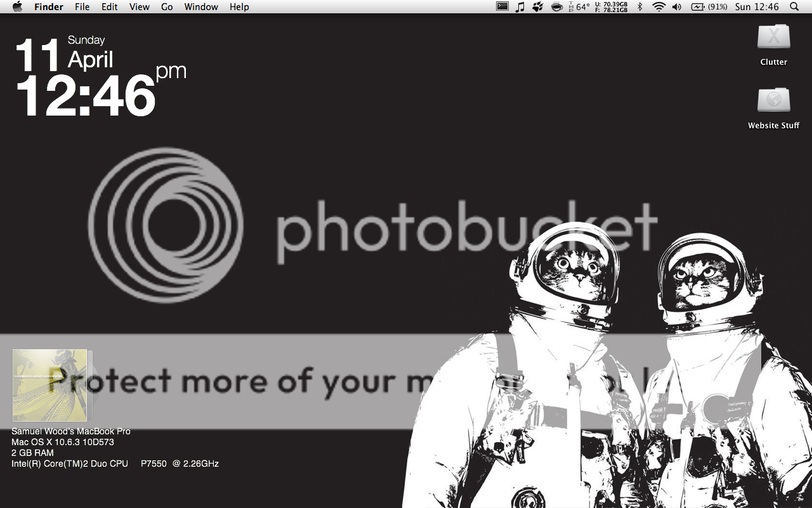
Task: Select the Website Stuff folder icon
Action: point(774,101)
